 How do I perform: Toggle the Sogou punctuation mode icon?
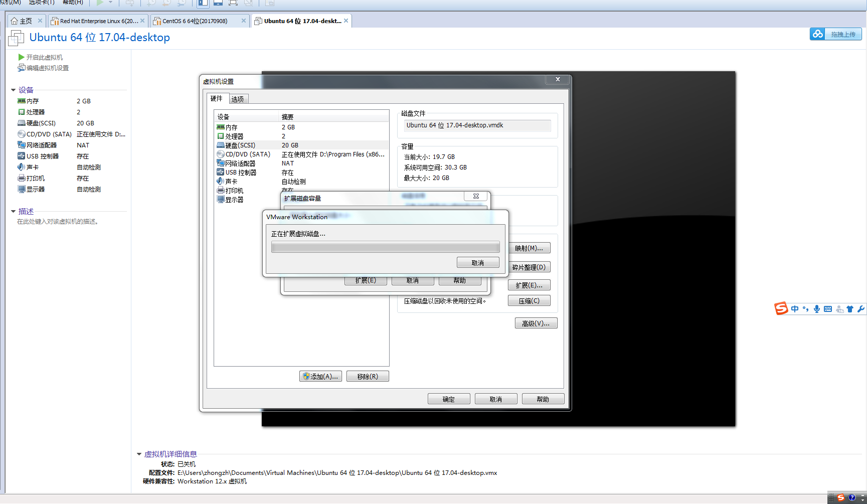(806, 309)
